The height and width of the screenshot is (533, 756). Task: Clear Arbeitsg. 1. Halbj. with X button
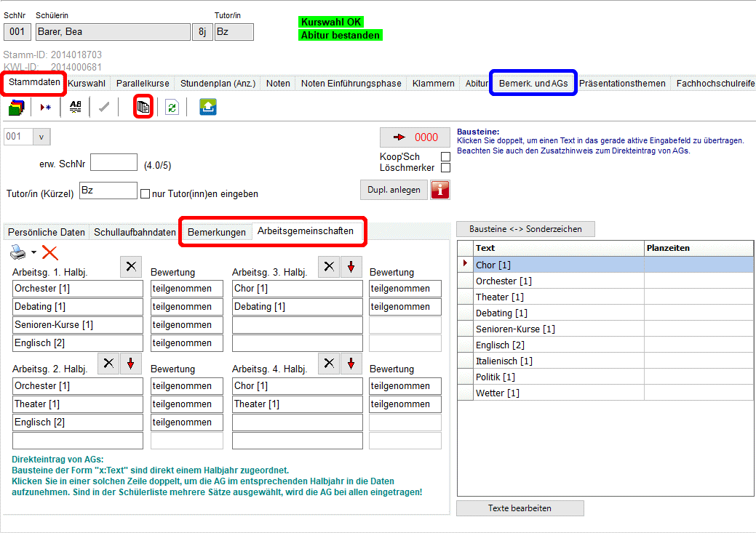pyautogui.click(x=130, y=266)
